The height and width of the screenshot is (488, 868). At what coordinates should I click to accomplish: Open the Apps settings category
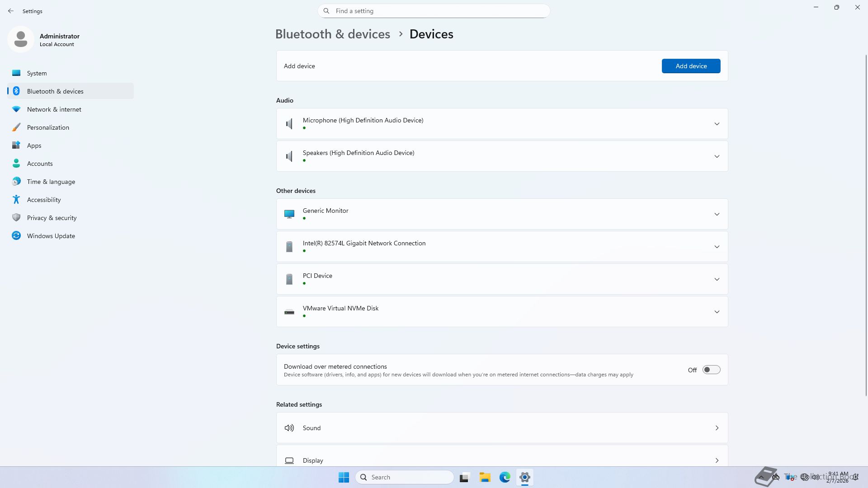coord(34,145)
